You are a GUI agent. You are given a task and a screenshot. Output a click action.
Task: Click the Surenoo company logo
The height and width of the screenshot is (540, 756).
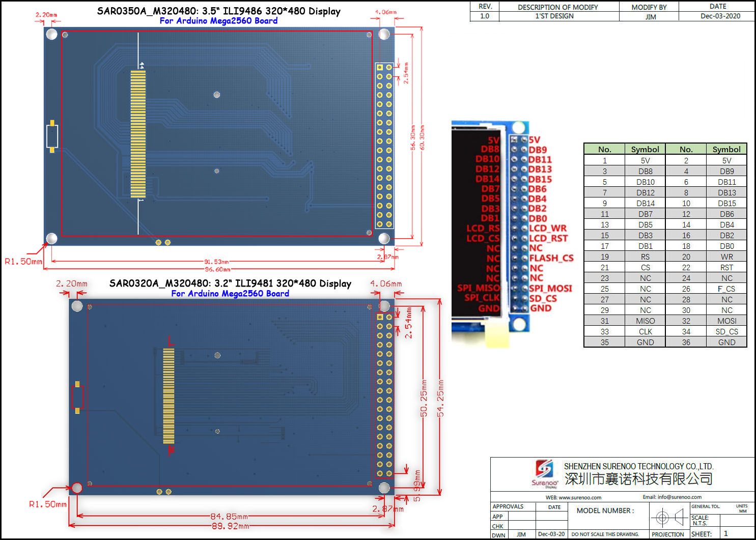545,473
